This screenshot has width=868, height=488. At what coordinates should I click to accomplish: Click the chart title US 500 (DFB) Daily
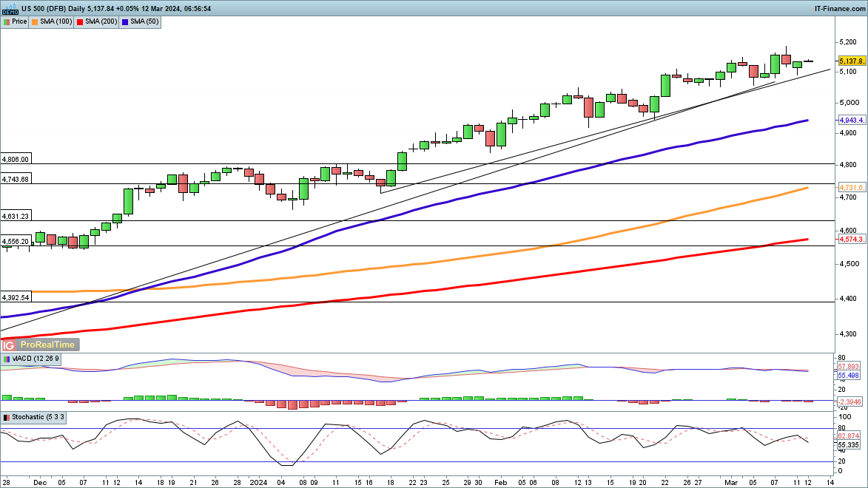pos(53,8)
